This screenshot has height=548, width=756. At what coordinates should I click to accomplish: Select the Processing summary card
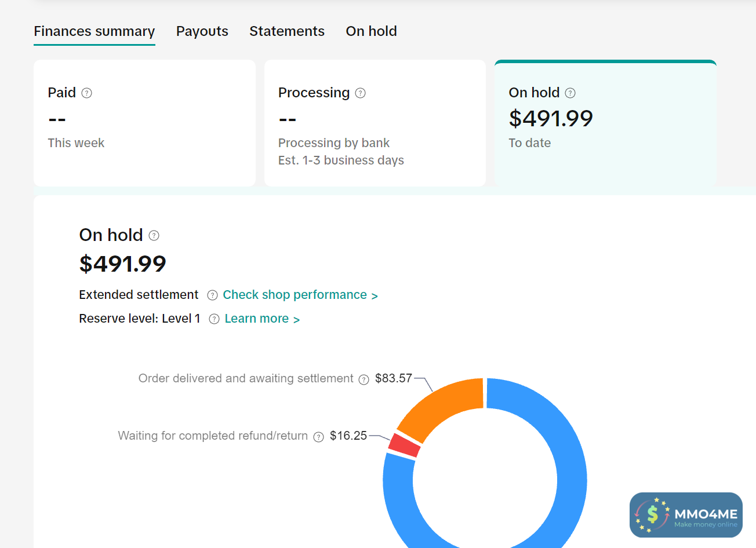[x=375, y=123]
